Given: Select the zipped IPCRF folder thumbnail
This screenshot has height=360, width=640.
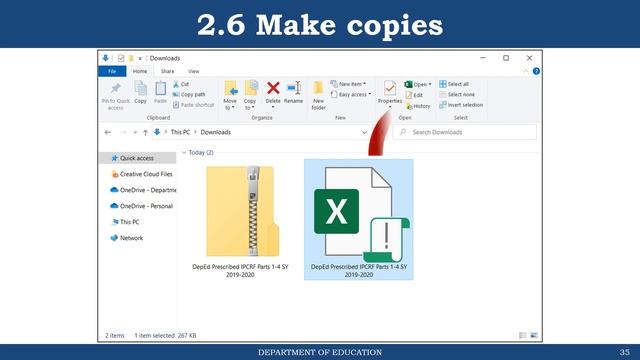Looking at the screenshot, I should pyautogui.click(x=242, y=211).
